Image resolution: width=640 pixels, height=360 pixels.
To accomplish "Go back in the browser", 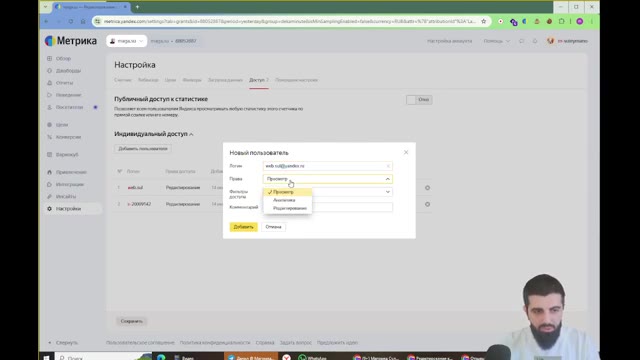I will [x=46, y=21].
